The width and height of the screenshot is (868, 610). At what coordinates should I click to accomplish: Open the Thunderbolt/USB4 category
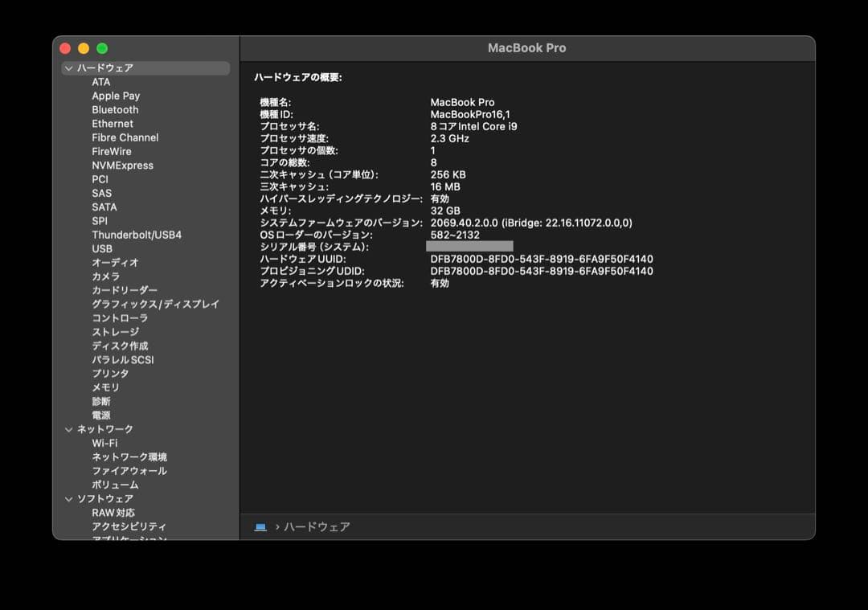point(136,235)
